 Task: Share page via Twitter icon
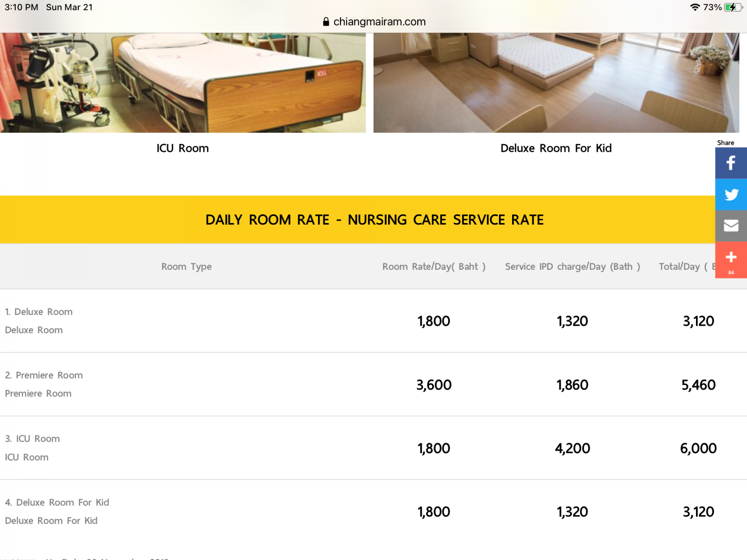730,194
